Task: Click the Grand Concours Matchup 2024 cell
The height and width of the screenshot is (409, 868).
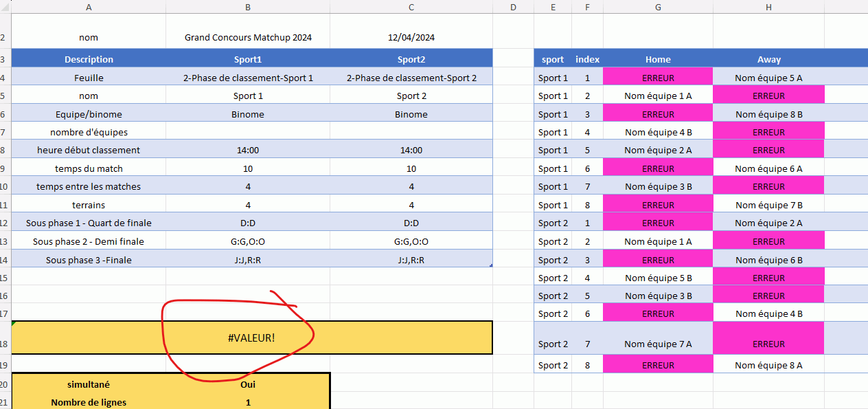Action: [x=248, y=38]
